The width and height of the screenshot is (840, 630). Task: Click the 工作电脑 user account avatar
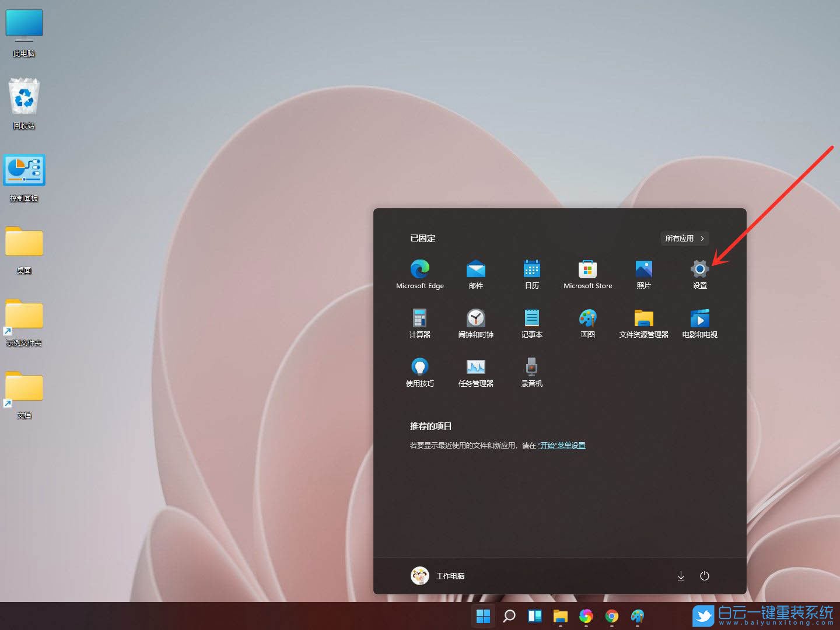419,576
